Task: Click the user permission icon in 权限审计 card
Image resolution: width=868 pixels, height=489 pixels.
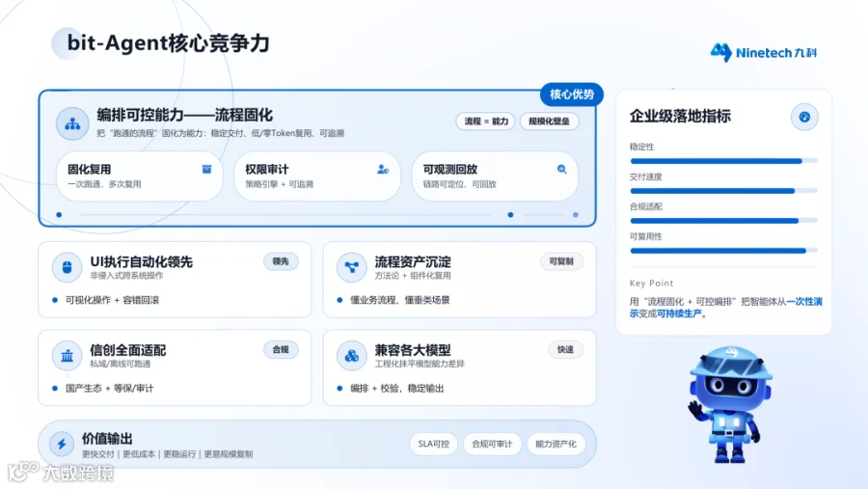Action: (x=383, y=169)
